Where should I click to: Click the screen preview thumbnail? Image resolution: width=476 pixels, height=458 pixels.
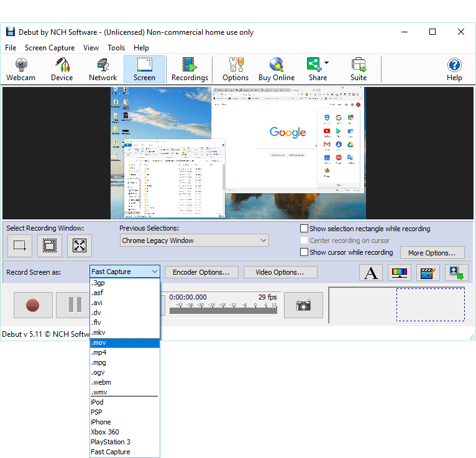(x=238, y=153)
